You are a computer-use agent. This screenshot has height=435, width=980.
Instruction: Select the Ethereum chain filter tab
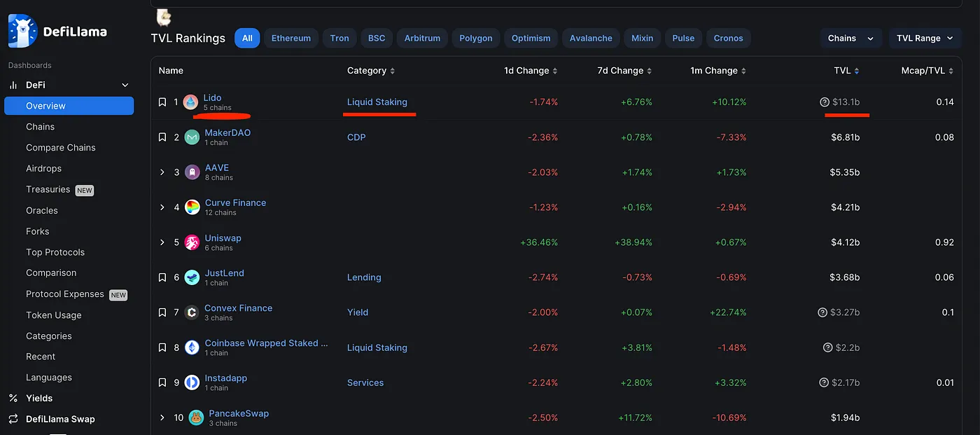(x=290, y=39)
